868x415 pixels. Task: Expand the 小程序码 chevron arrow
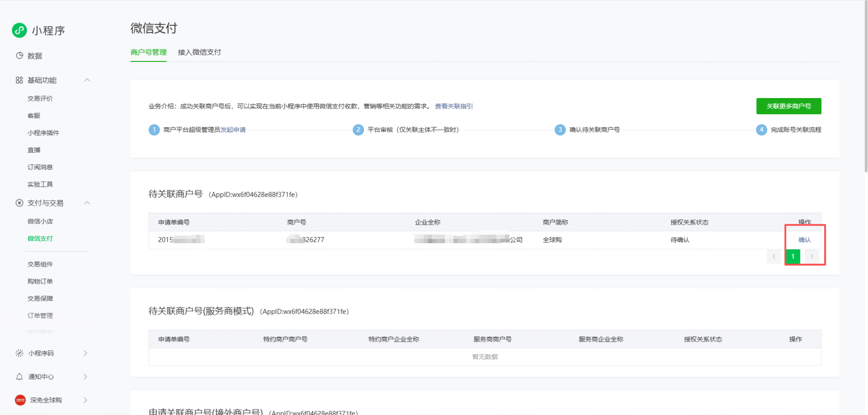click(86, 353)
